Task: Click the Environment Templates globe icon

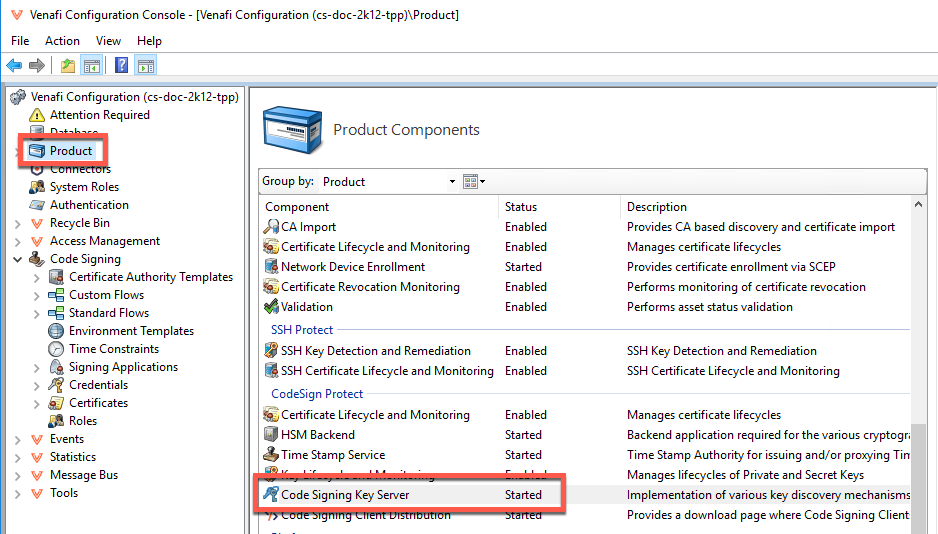Action: (x=56, y=331)
